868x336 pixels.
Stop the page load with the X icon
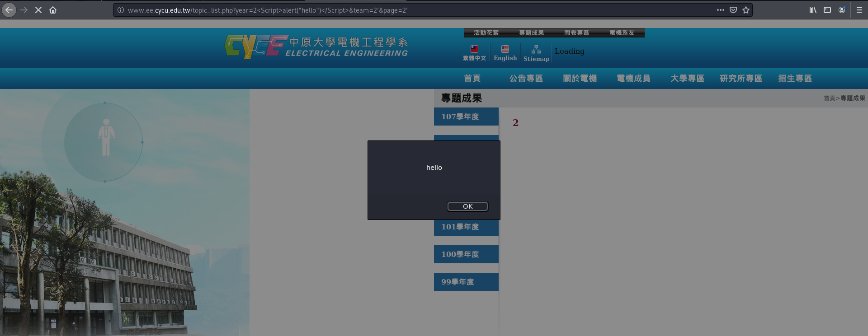tap(38, 10)
